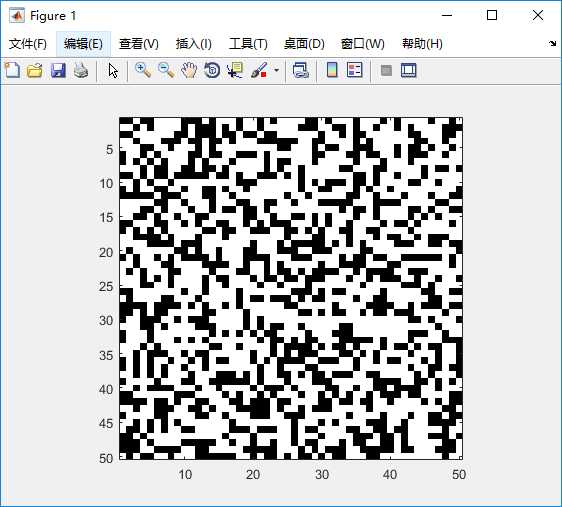Click the y-axis tick label 40
Screen dimensions: 562x507
coord(106,389)
